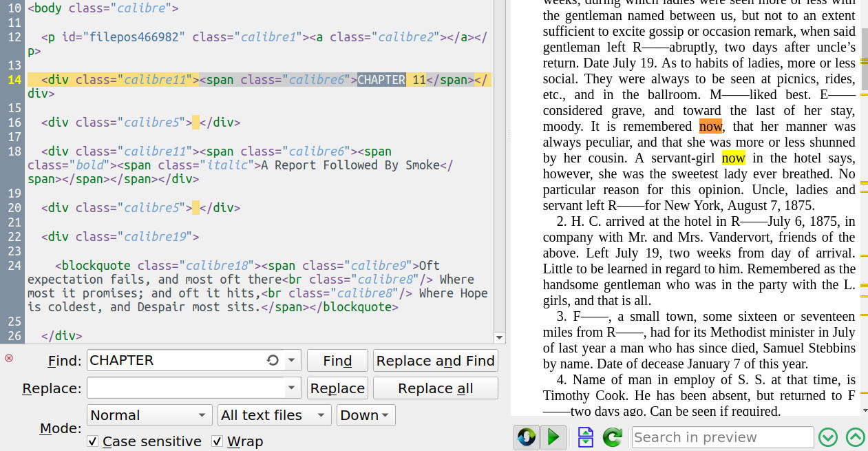Click the orange highlighted 'now' in preview

(x=710, y=126)
